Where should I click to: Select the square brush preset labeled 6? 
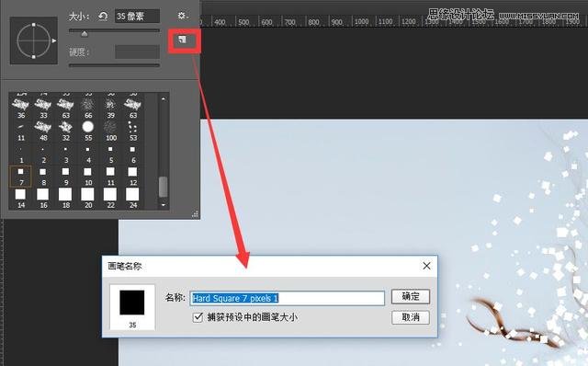click(132, 154)
